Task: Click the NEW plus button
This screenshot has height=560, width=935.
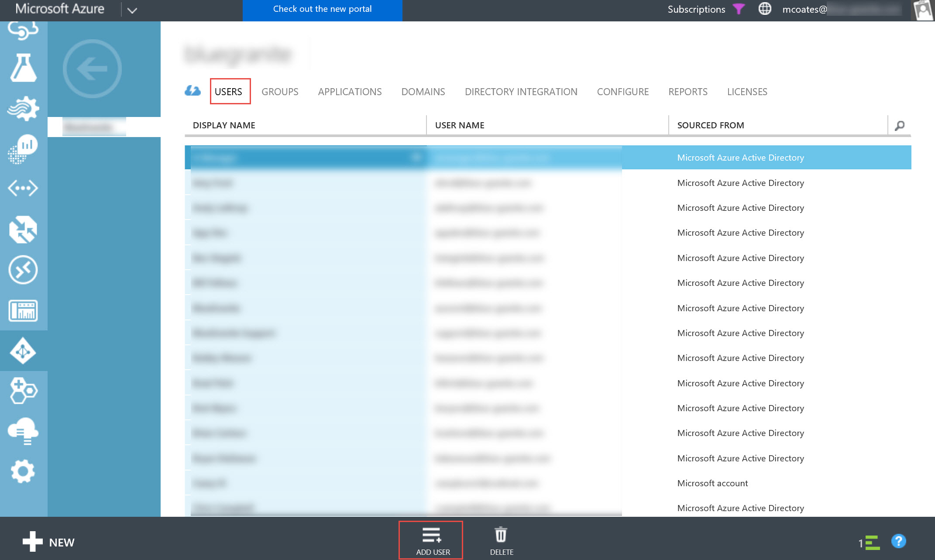Action: point(48,542)
